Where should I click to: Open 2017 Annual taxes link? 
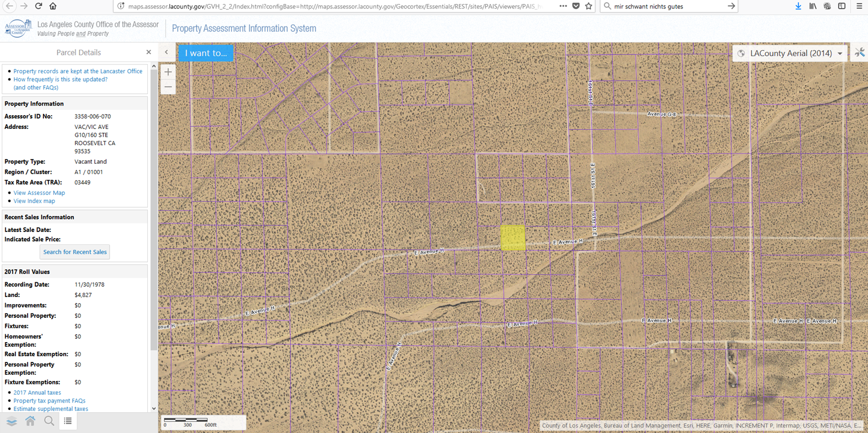37,393
